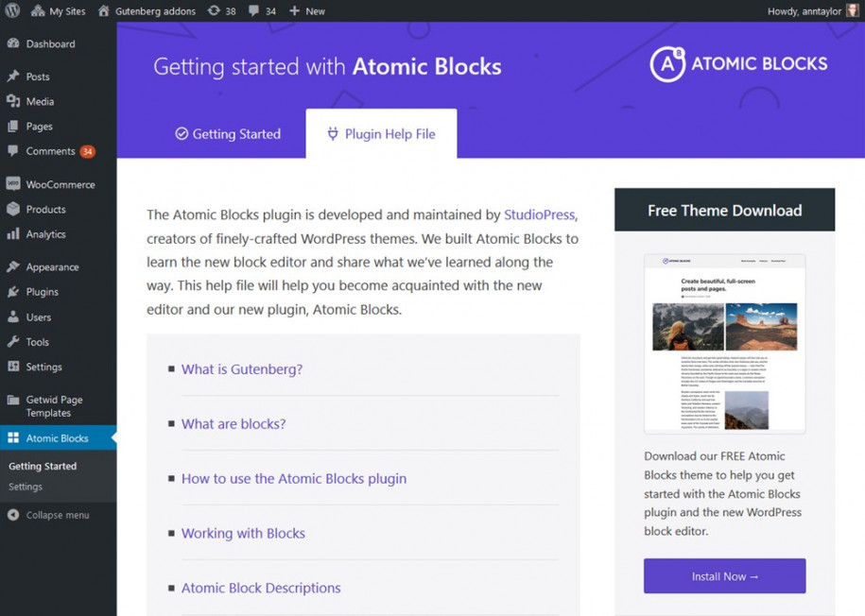Click the Atomic Blocks logo in the header
Image resolution: width=865 pixels, height=616 pixels.
click(x=739, y=64)
